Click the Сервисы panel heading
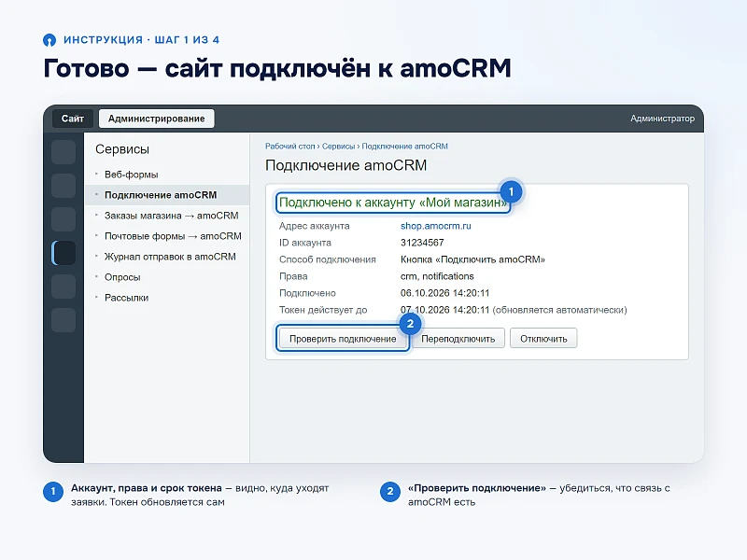 pyautogui.click(x=122, y=149)
